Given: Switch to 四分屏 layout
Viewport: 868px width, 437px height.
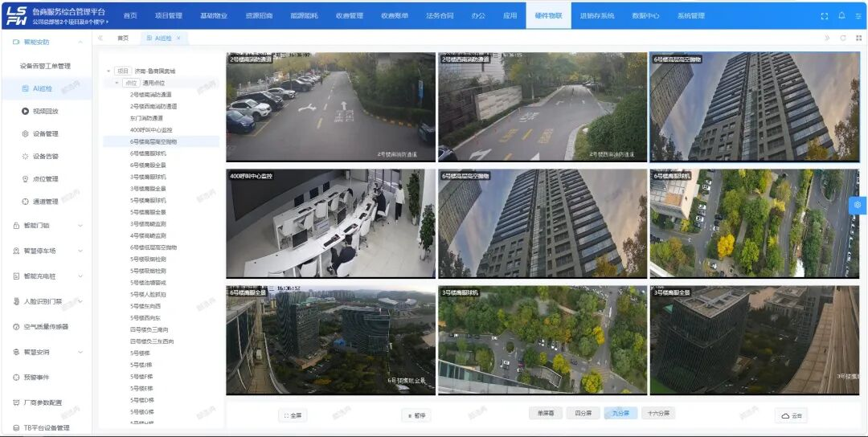Looking at the screenshot, I should [583, 413].
